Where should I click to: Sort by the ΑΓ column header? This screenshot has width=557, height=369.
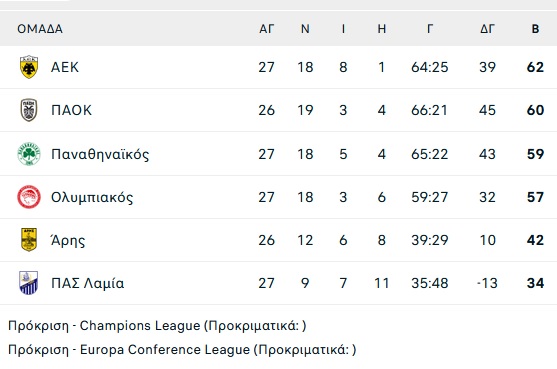[267, 29]
